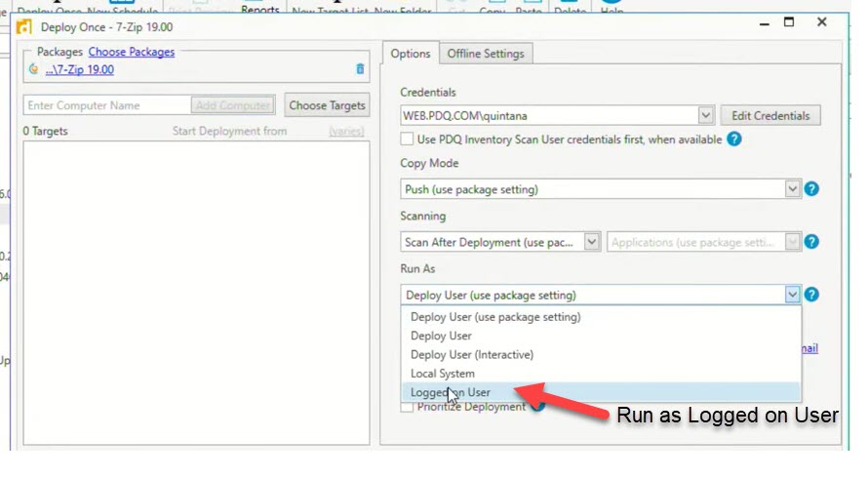The image size is (868, 478).
Task: Click the 0 Targets label
Action: pos(46,131)
